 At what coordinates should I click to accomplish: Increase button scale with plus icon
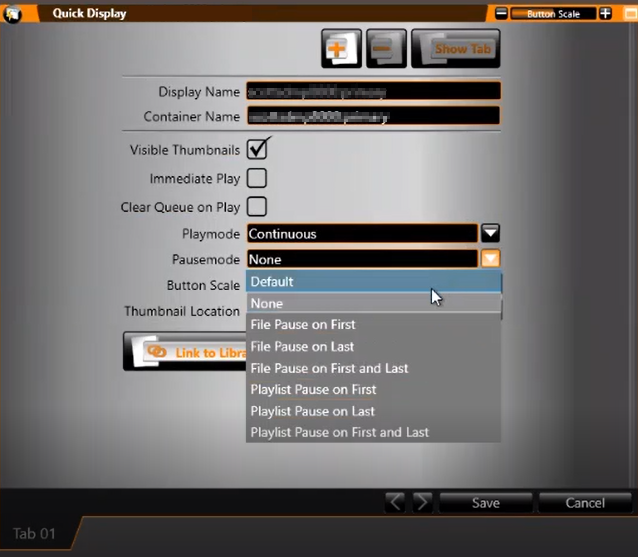[605, 13]
